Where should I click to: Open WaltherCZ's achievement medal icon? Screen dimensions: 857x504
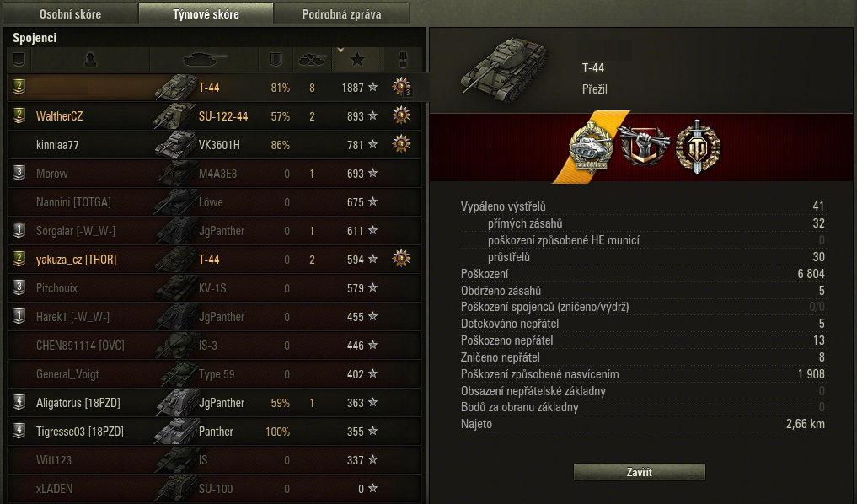401,115
